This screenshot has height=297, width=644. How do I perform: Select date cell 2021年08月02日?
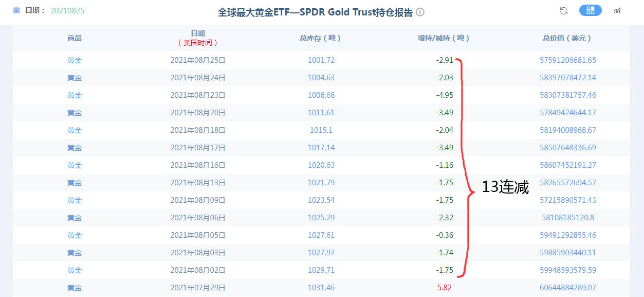pos(198,270)
